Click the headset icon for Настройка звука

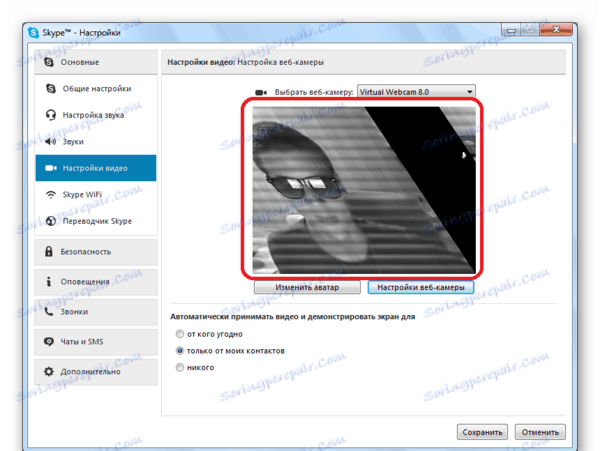coord(51,115)
